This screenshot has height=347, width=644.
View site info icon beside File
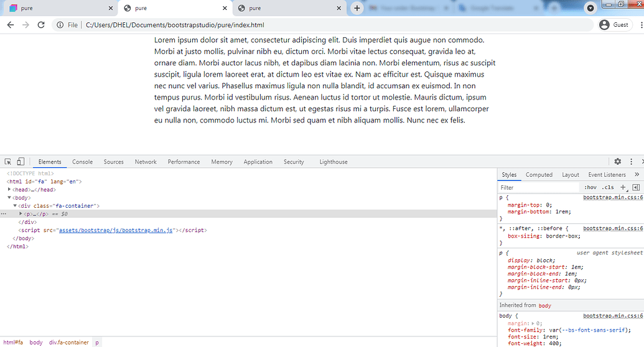pyautogui.click(x=60, y=25)
